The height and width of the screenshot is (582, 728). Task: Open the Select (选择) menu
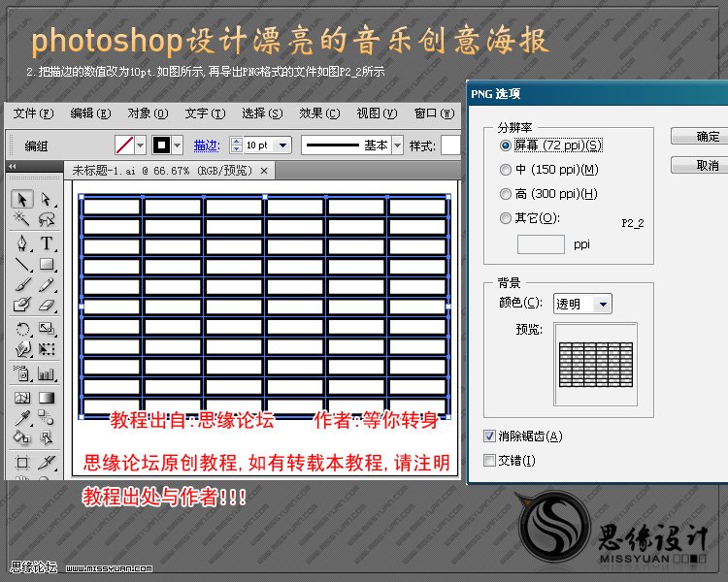(x=262, y=113)
